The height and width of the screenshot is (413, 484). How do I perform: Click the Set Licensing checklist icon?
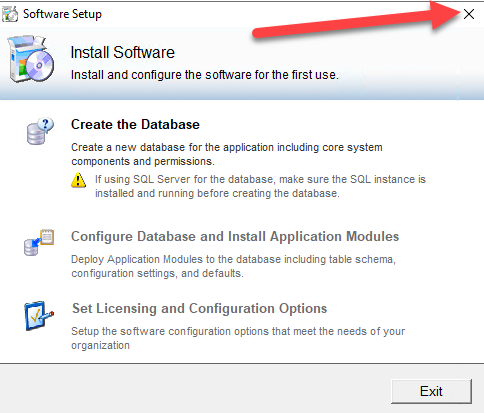click(39, 316)
